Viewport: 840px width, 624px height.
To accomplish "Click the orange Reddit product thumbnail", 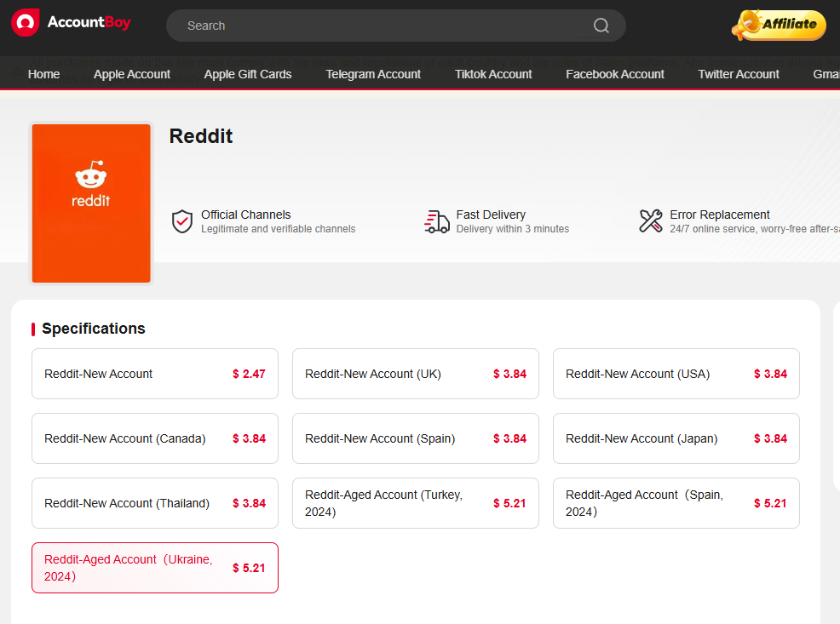I will 90,203.
